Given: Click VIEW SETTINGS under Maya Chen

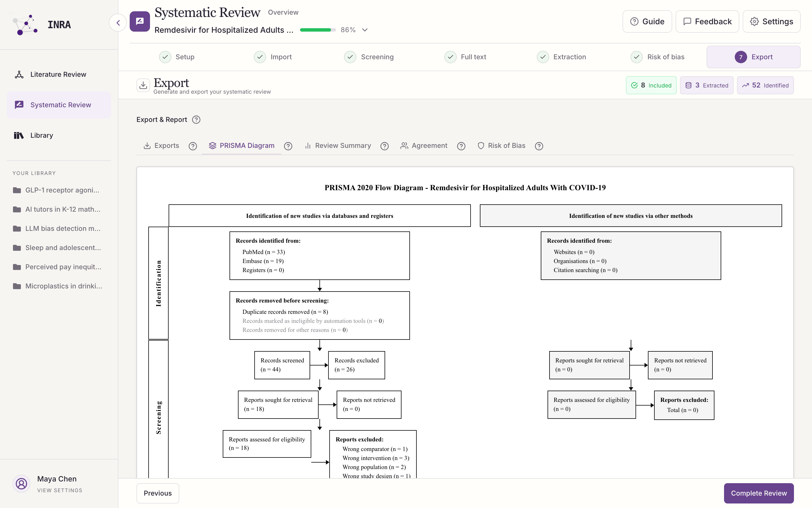Looking at the screenshot, I should 60,490.
